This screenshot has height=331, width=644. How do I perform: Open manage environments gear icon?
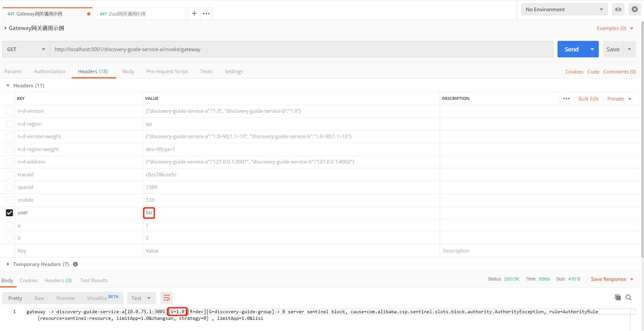pyautogui.click(x=635, y=10)
